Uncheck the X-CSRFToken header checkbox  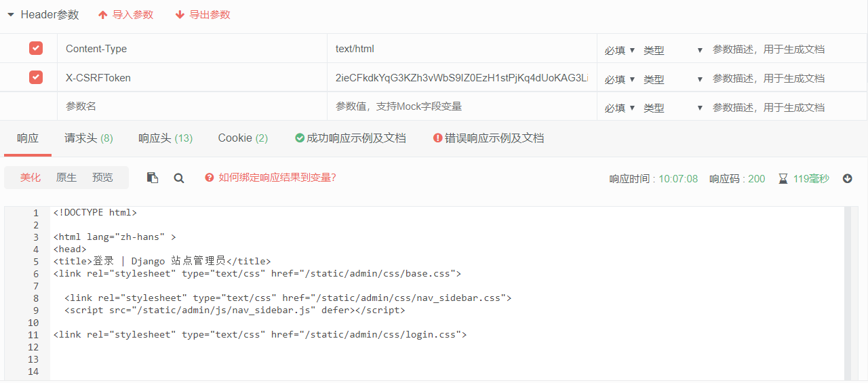tap(36, 77)
